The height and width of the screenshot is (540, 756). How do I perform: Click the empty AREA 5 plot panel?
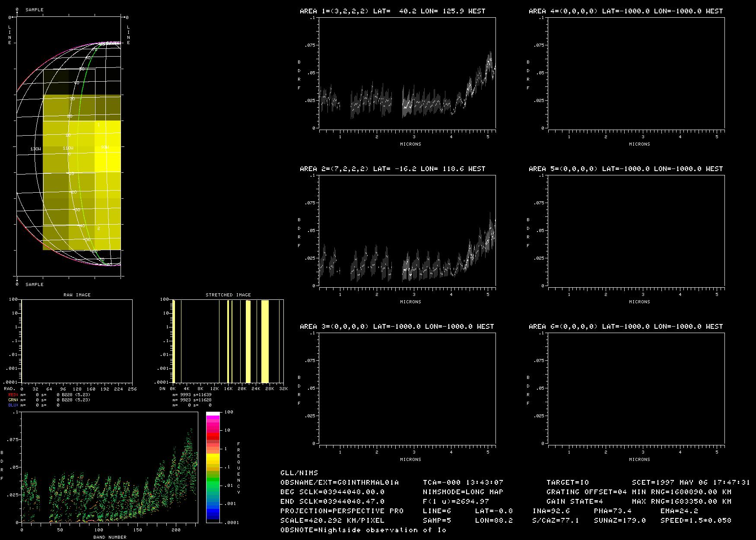636,231
